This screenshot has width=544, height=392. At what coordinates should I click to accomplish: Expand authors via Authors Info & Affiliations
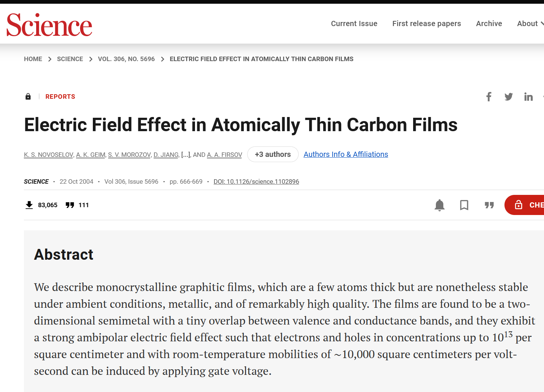click(346, 154)
